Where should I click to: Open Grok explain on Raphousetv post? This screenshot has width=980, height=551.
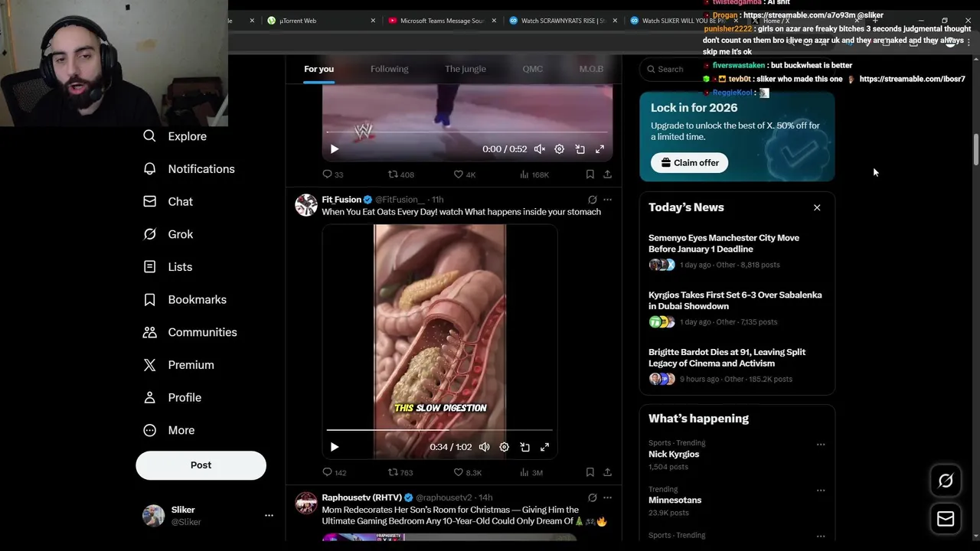[593, 497]
